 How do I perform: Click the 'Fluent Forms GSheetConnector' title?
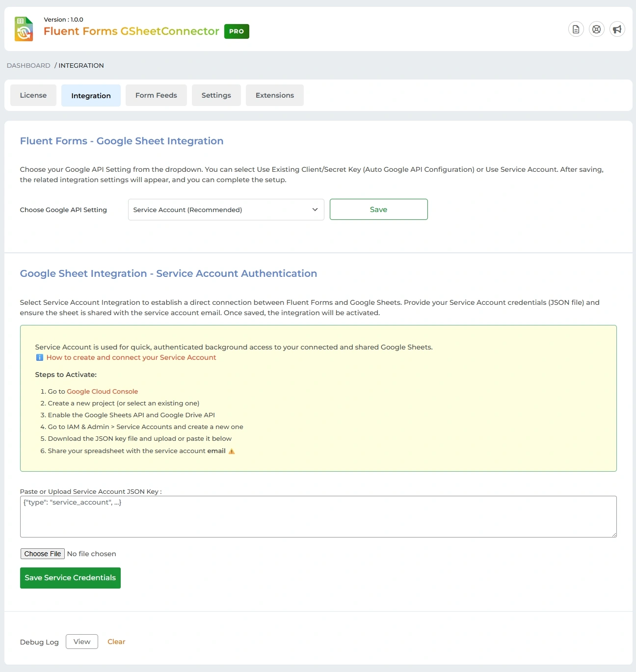click(x=132, y=31)
